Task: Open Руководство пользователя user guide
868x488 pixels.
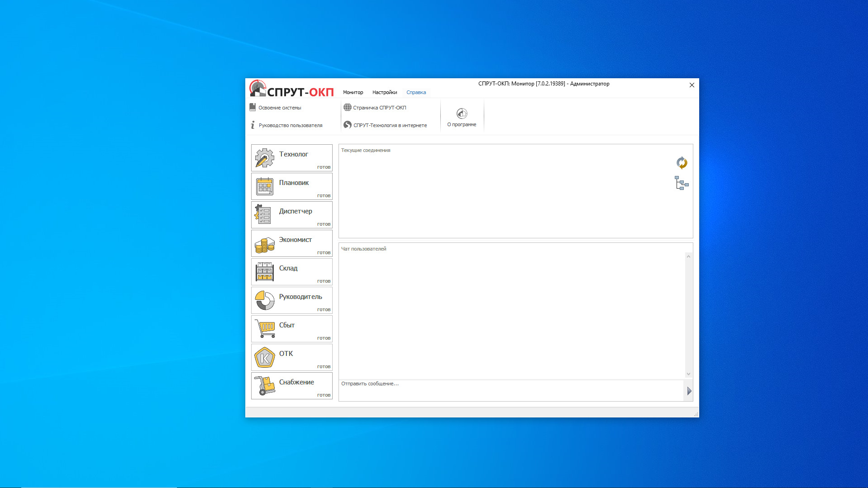Action: click(290, 125)
